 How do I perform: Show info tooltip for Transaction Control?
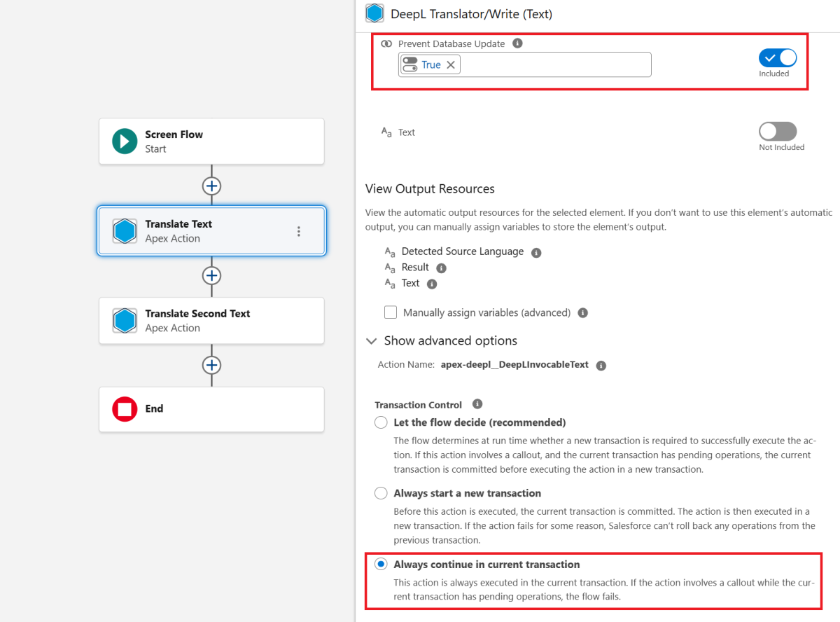(x=477, y=404)
